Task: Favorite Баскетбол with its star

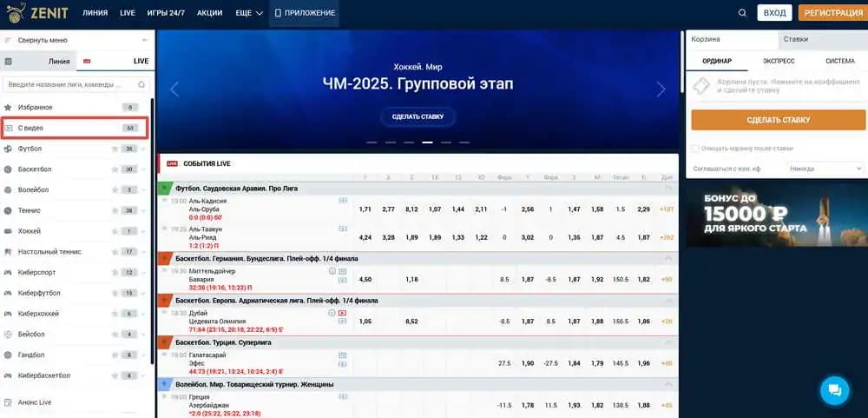Action: pyautogui.click(x=115, y=169)
